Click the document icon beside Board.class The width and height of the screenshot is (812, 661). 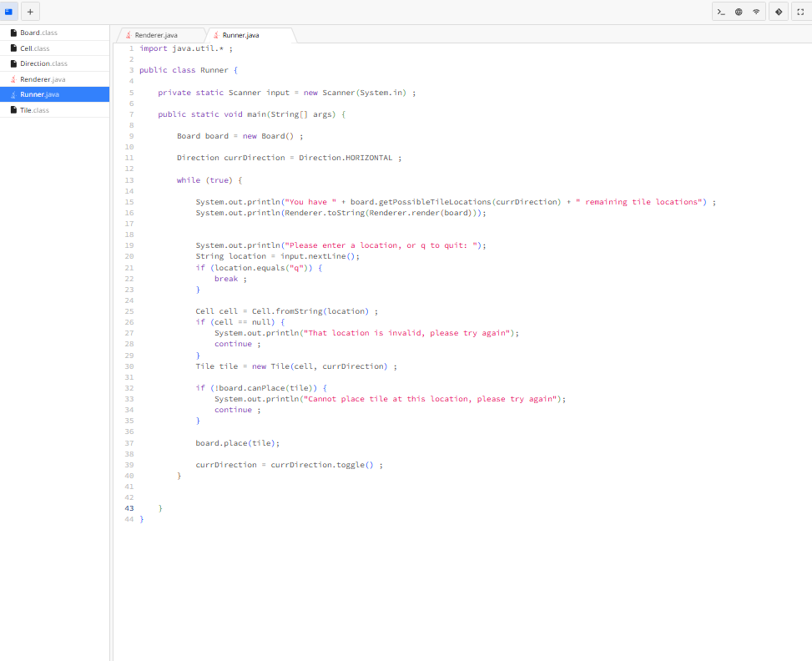pos(12,32)
